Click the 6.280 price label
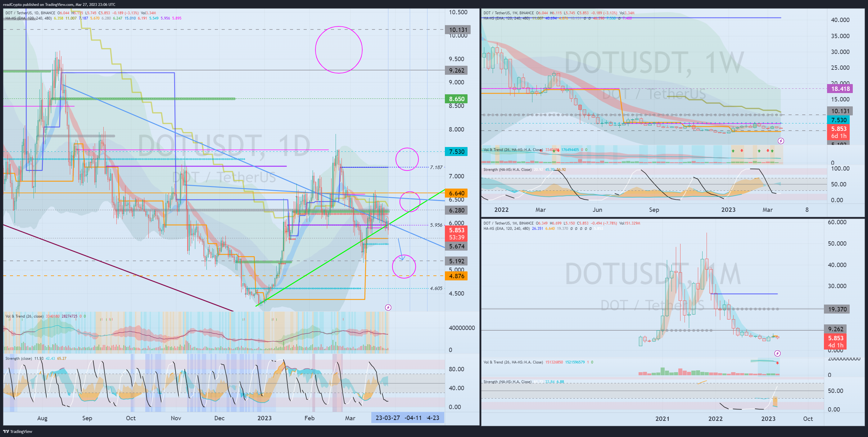Image resolution: width=868 pixels, height=437 pixels. 456,210
